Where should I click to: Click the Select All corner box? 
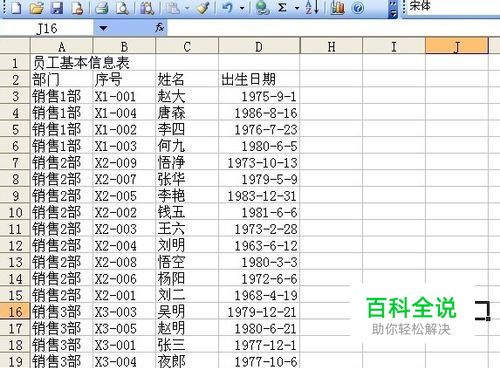(15, 46)
